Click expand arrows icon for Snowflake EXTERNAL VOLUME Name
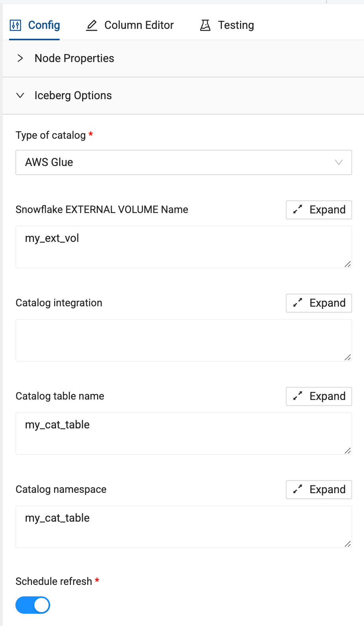Image resolution: width=364 pixels, height=626 pixels. click(x=298, y=209)
